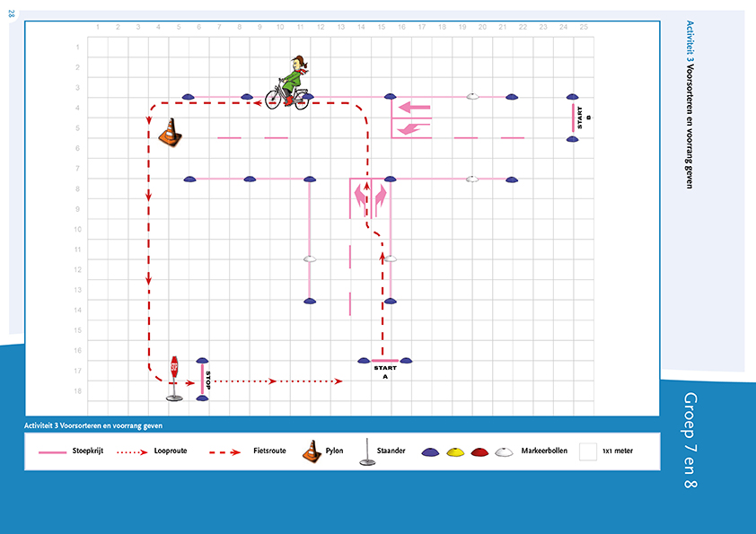Click the 'Fietsroute' legend label

(269, 451)
